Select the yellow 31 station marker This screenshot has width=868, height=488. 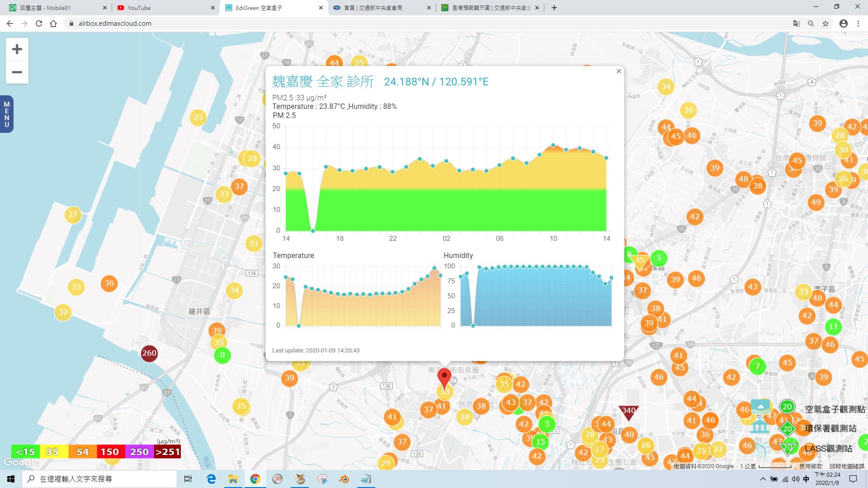tap(254, 244)
